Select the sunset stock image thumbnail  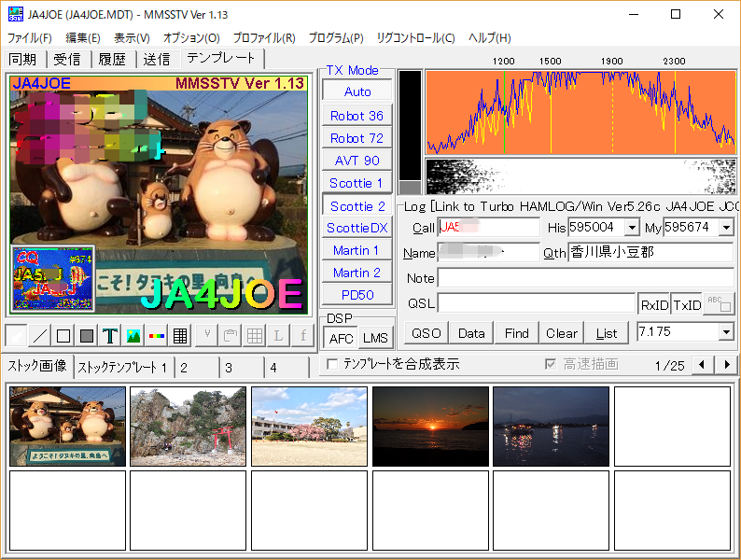[430, 427]
